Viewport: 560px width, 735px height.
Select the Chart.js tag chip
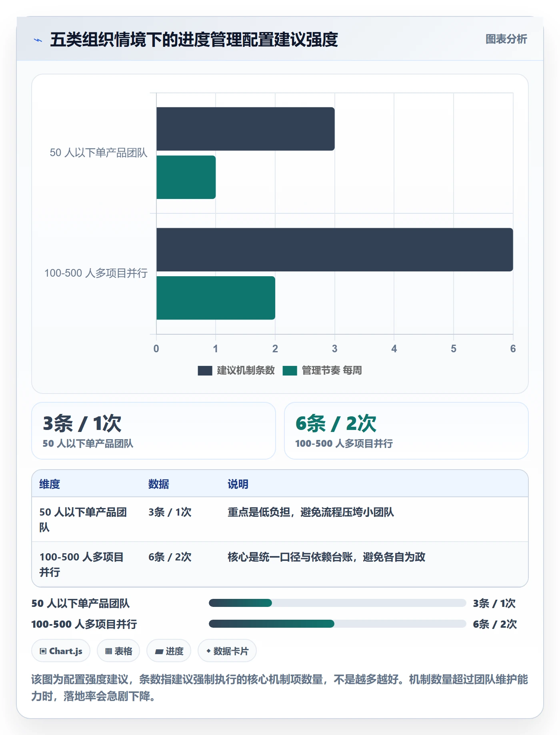pyautogui.click(x=61, y=651)
